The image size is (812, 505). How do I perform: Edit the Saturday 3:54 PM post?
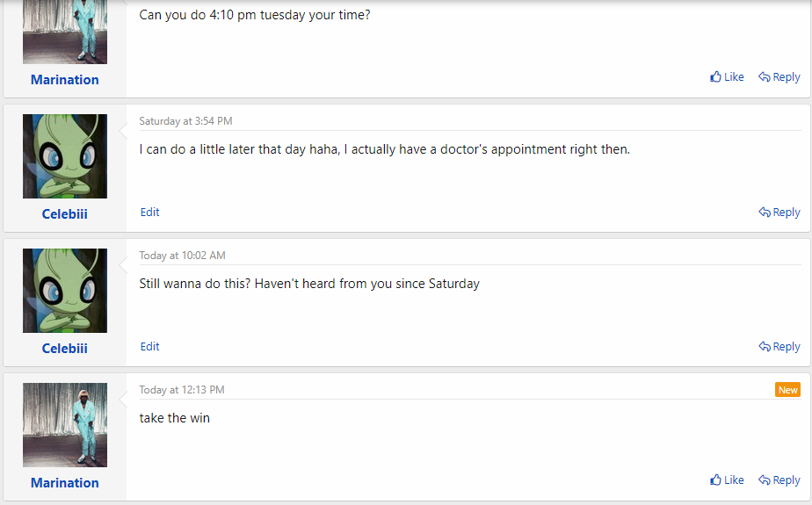149,213
